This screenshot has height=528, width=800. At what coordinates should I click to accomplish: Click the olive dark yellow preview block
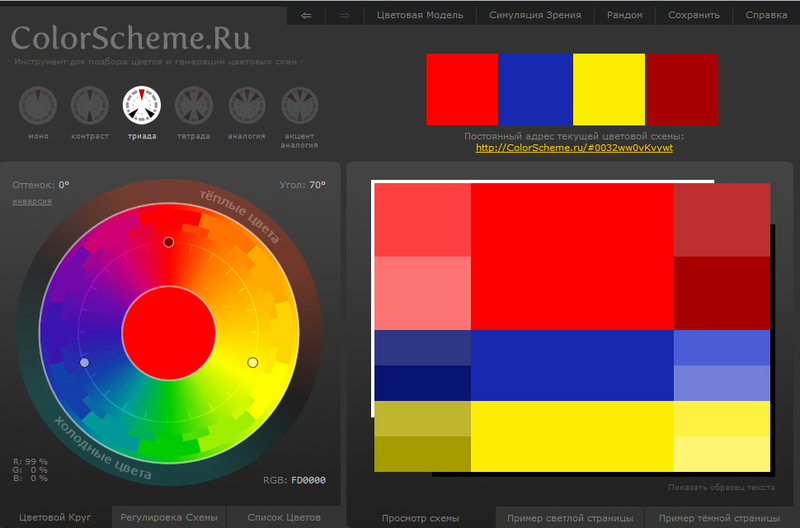(422, 454)
